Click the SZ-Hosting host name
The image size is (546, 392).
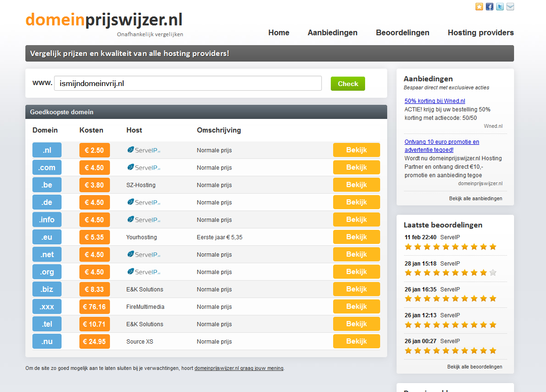(x=141, y=185)
